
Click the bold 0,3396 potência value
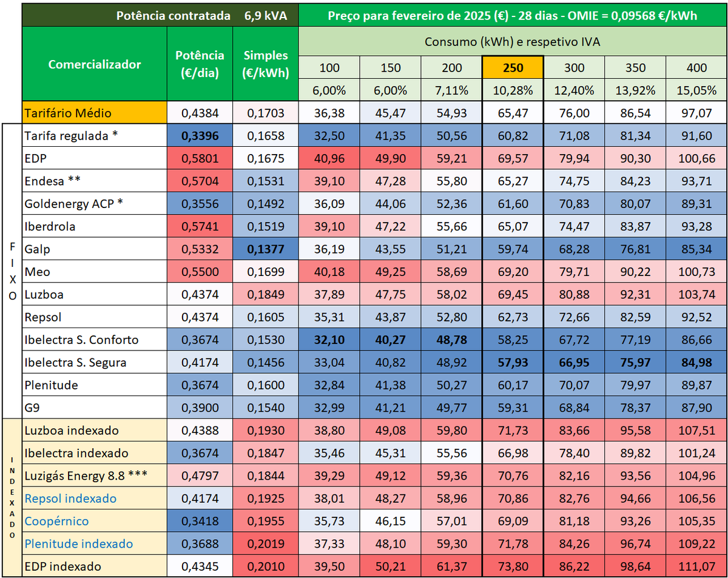point(200,135)
